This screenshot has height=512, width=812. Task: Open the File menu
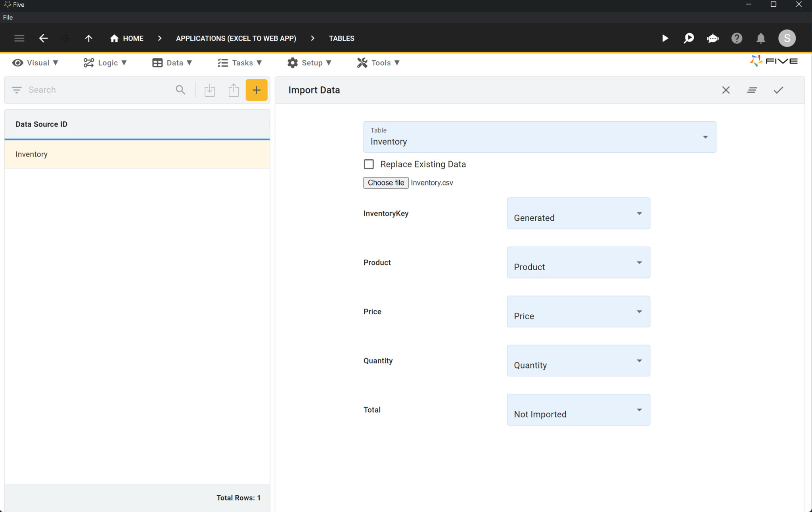tap(8, 17)
